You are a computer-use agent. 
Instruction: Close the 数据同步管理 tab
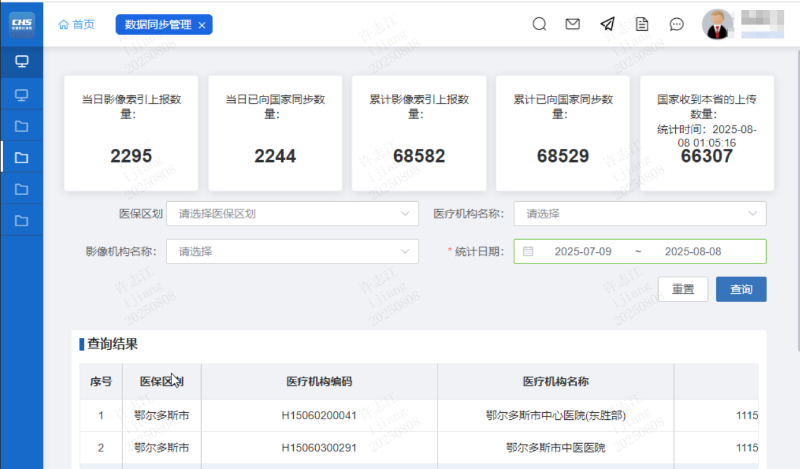click(x=202, y=25)
